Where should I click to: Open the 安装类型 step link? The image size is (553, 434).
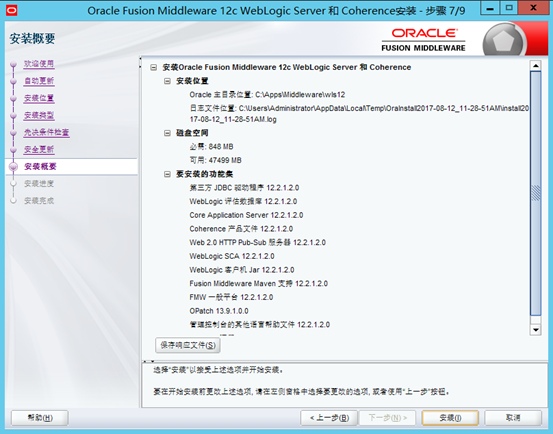pos(39,115)
